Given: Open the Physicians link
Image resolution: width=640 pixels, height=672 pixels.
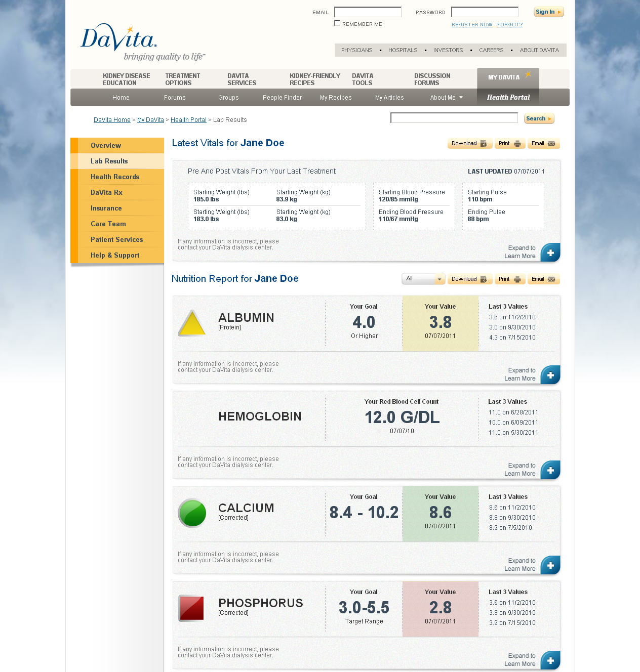Looking at the screenshot, I should click(356, 50).
